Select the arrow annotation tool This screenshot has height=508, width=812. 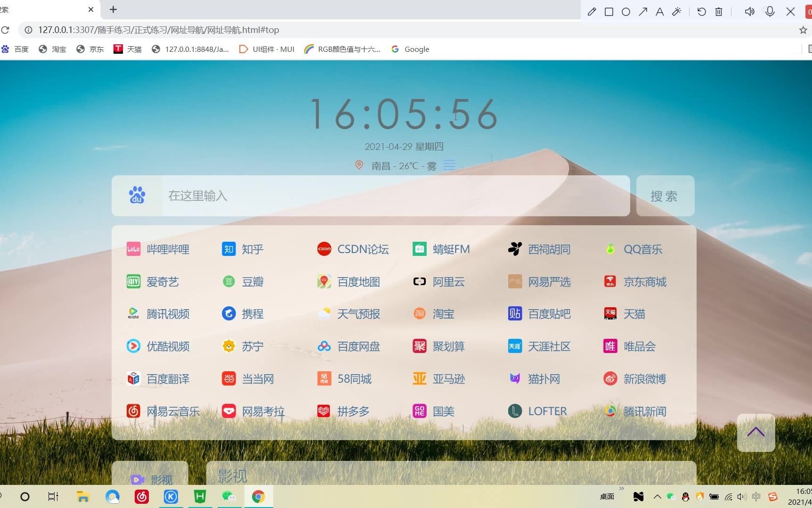(643, 11)
